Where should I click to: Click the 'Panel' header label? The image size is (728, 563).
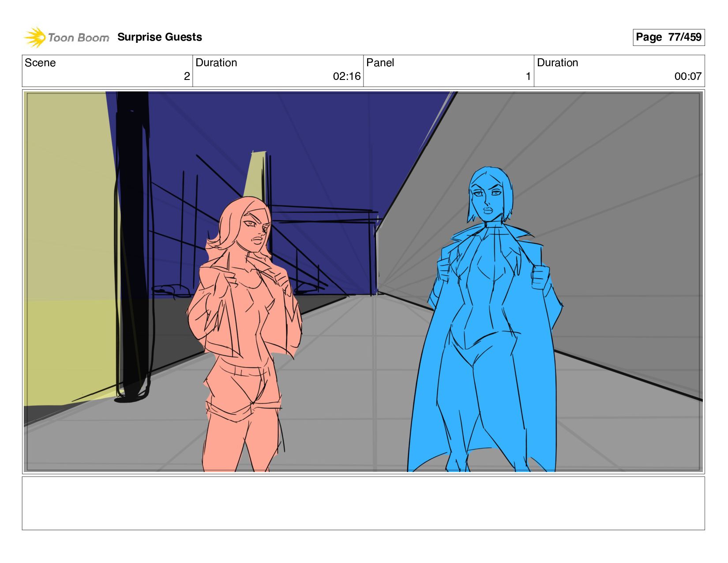380,63
